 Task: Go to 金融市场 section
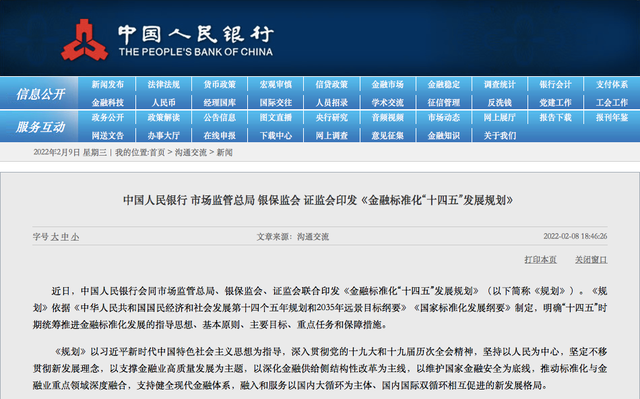[x=387, y=84]
